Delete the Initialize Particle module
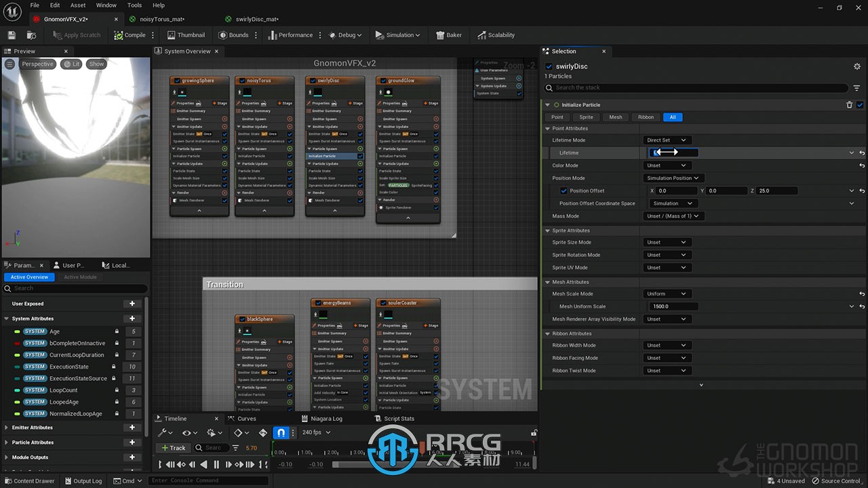868x488 pixels. (850, 105)
